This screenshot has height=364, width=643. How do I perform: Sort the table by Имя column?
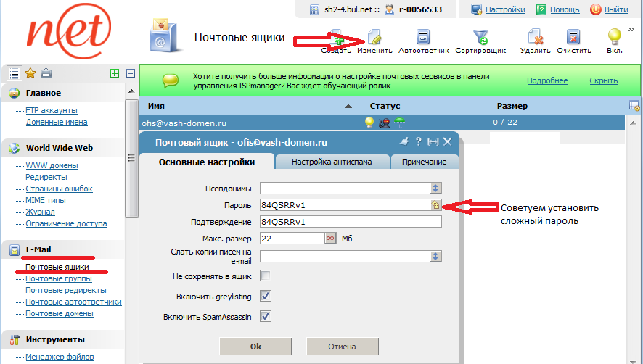pos(250,106)
